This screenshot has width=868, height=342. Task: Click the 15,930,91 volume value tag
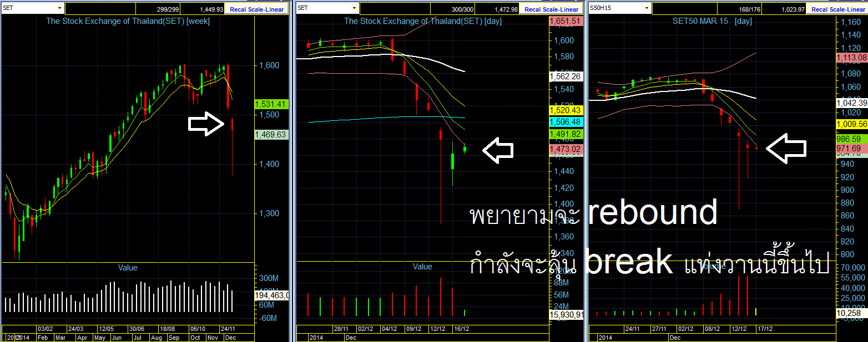pos(565,314)
